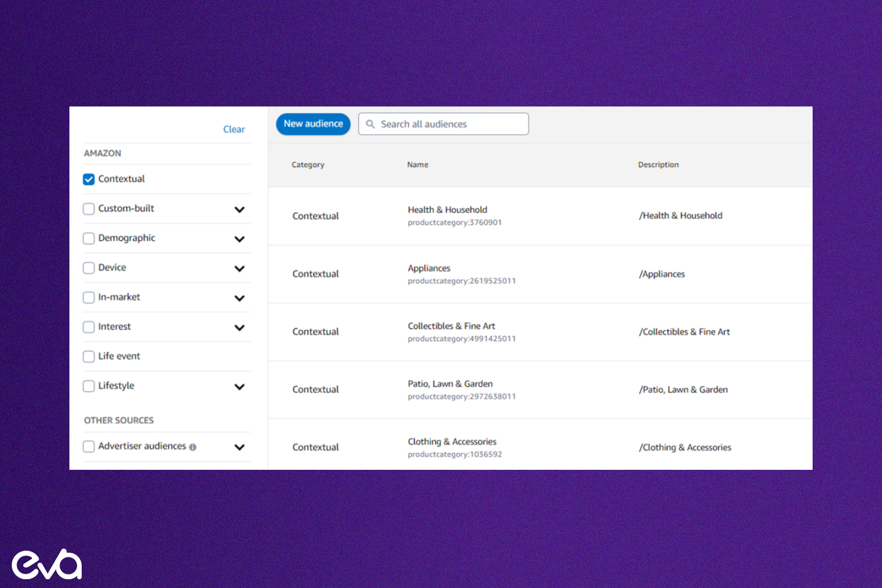882x588 pixels.
Task: Enable the Custom-built audience filter
Action: [x=88, y=209]
